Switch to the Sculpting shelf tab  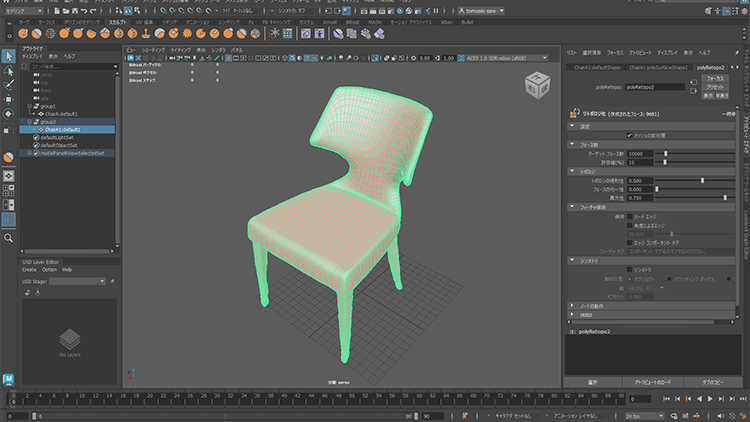click(118, 22)
